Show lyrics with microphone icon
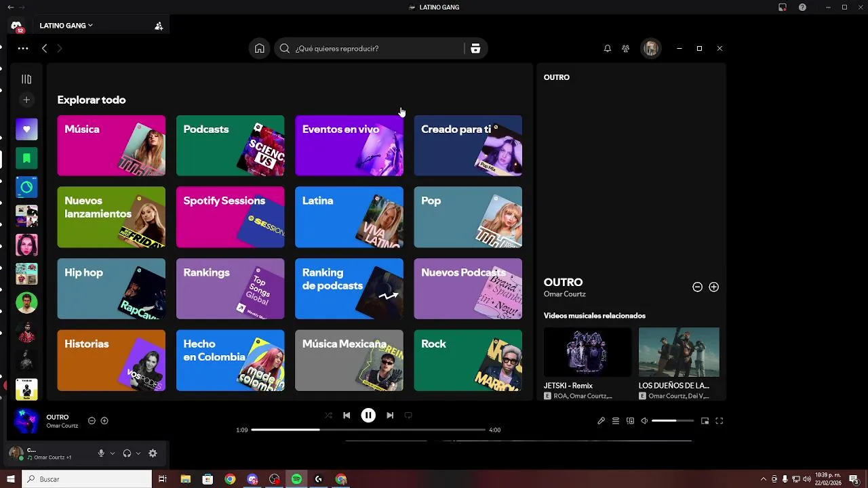Viewport: 868px width, 488px height. 601,421
